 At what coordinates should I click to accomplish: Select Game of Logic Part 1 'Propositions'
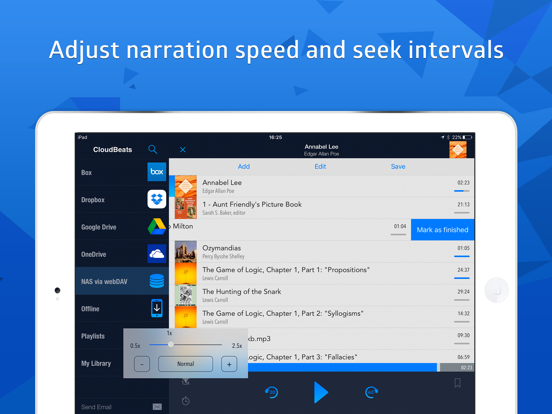point(321,273)
